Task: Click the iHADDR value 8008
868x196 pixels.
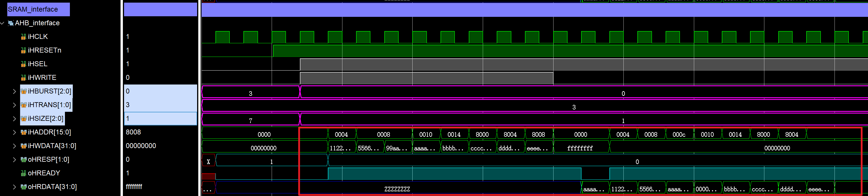Action: pyautogui.click(x=133, y=132)
